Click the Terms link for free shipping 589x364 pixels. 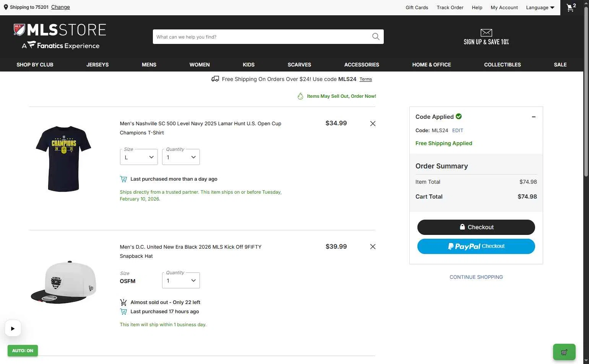coord(365,79)
